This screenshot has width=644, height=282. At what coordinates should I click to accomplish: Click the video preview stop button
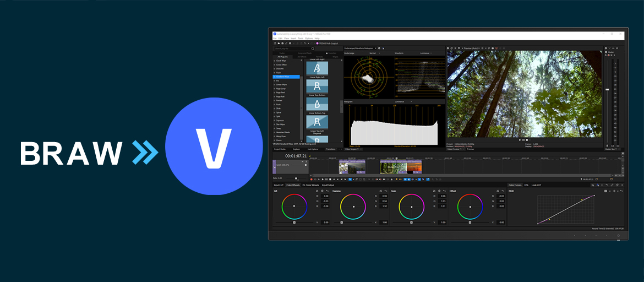pyautogui.click(x=527, y=140)
